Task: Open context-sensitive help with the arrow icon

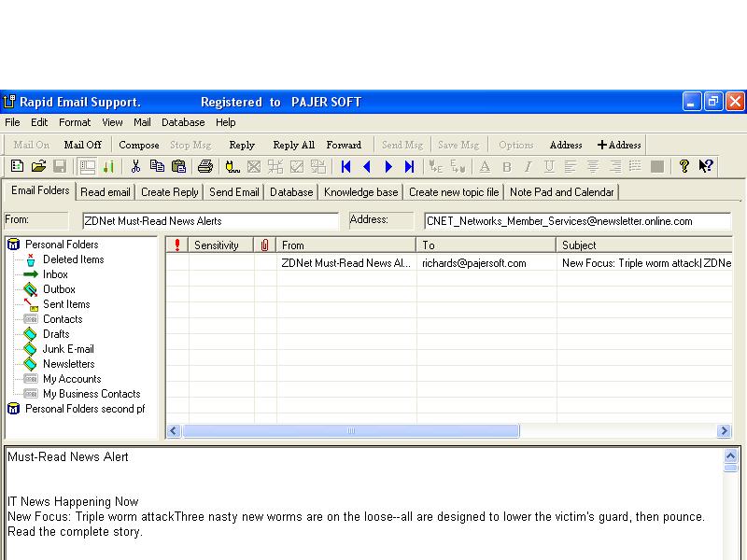Action: tap(707, 165)
